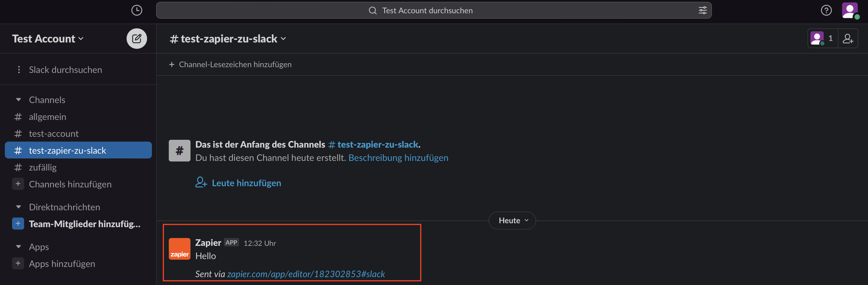Open the history clock icon

click(x=137, y=11)
